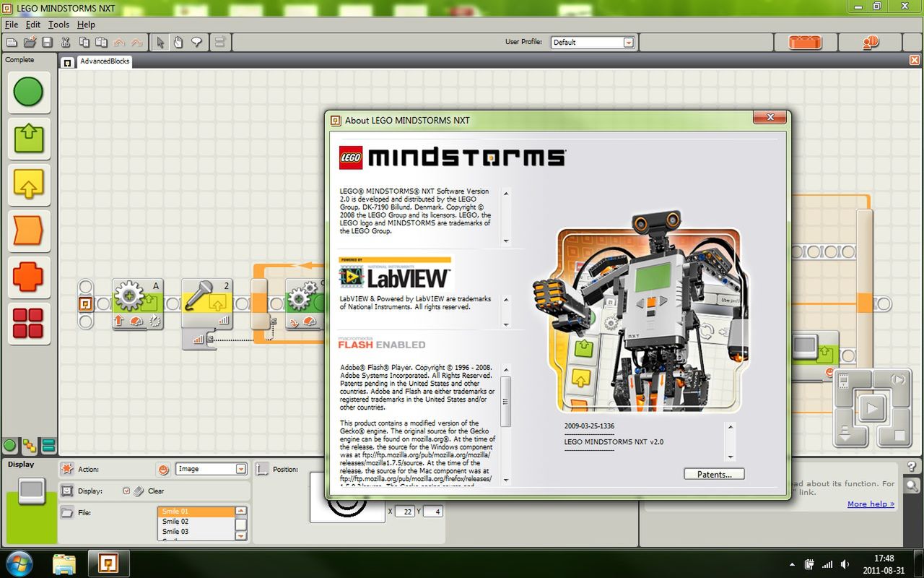
Task: Select Smile 03 in file list
Action: click(196, 532)
